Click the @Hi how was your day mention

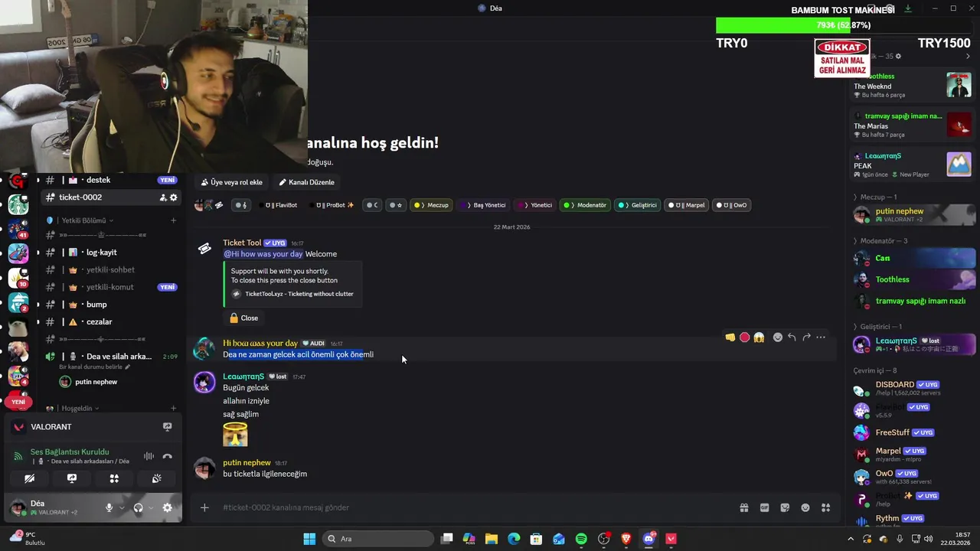point(263,254)
